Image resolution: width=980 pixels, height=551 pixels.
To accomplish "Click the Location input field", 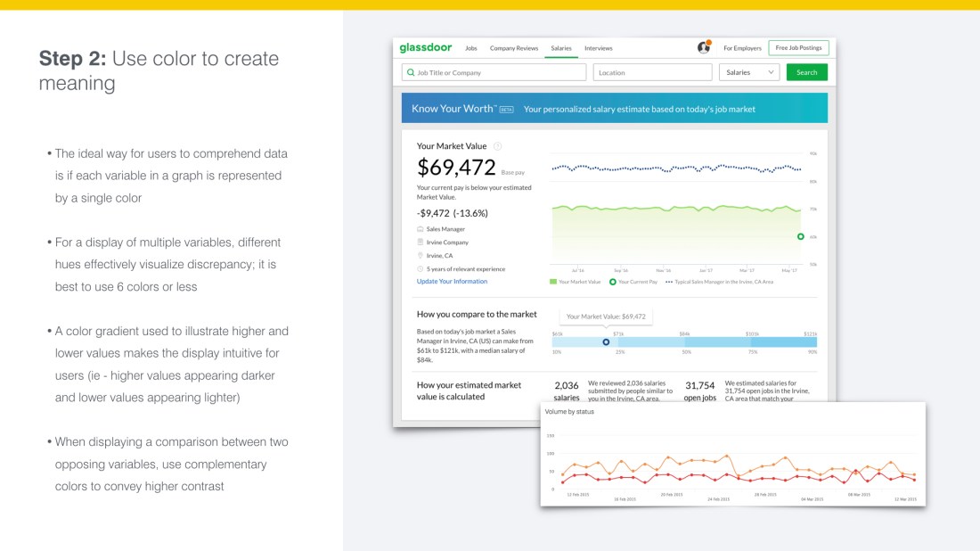I will click(652, 72).
